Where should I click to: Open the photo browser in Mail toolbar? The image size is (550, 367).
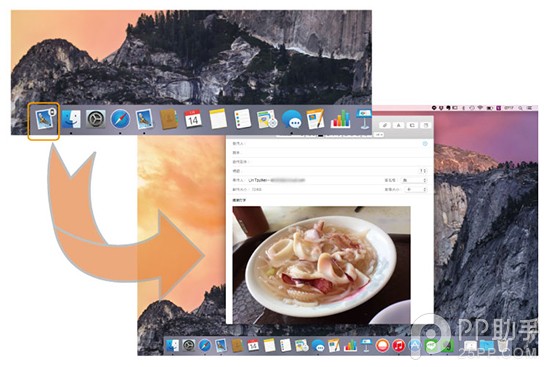point(412,125)
